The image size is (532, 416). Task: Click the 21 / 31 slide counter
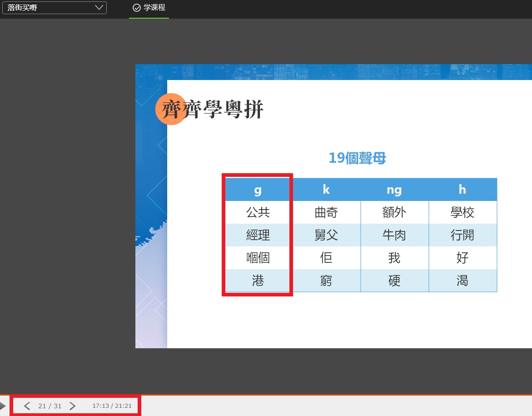coord(50,406)
